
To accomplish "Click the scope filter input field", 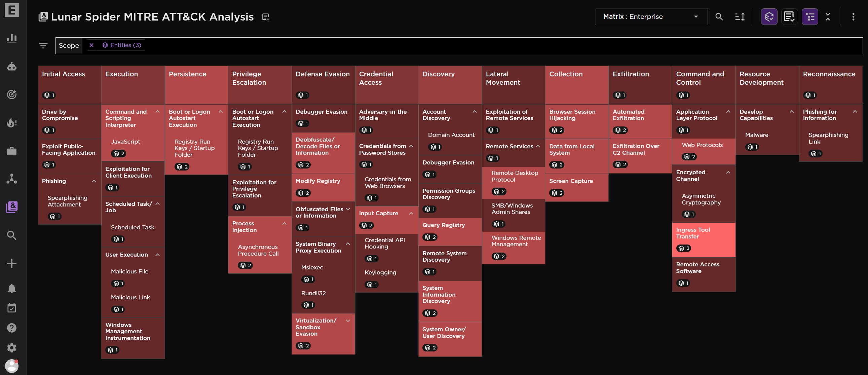I will pyautogui.click(x=472, y=45).
